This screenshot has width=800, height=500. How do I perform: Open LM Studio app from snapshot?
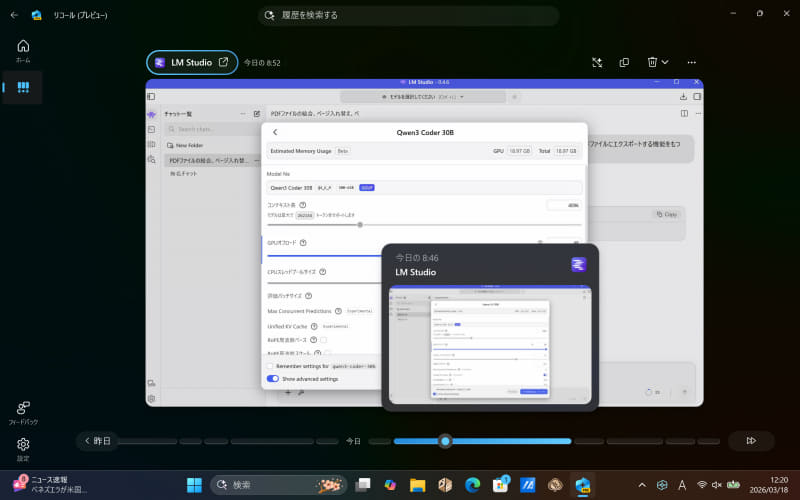click(x=192, y=62)
